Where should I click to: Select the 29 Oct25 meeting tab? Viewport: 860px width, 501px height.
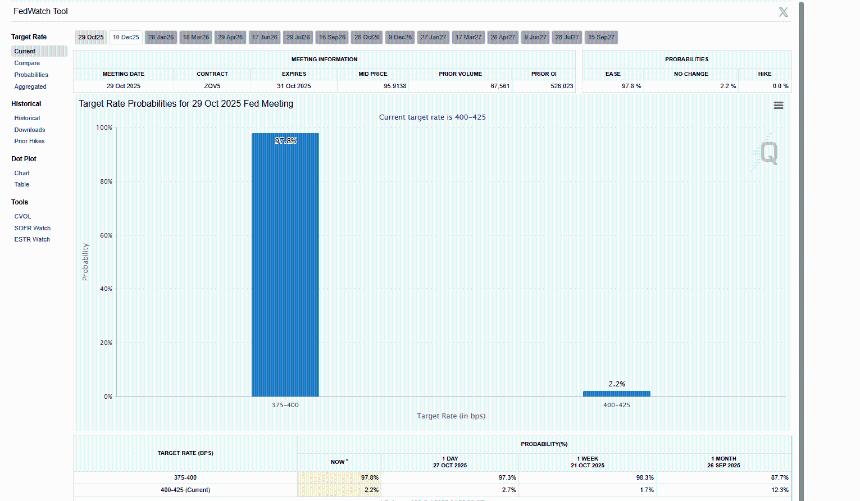point(91,37)
